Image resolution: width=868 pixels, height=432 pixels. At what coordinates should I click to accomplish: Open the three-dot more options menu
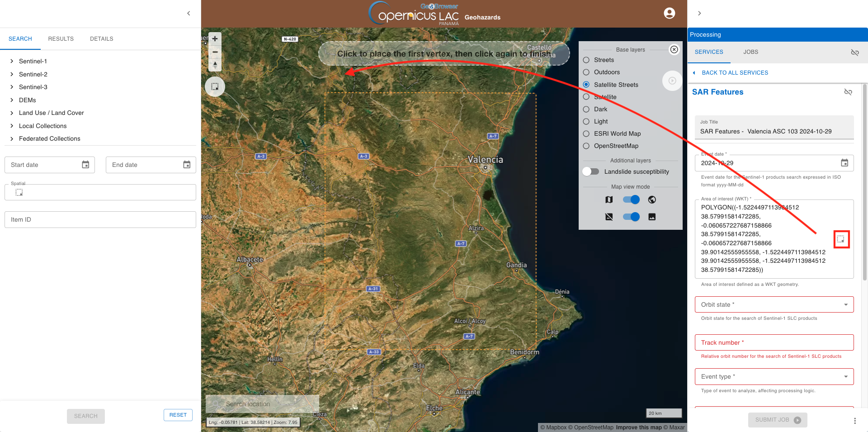pyautogui.click(x=854, y=421)
